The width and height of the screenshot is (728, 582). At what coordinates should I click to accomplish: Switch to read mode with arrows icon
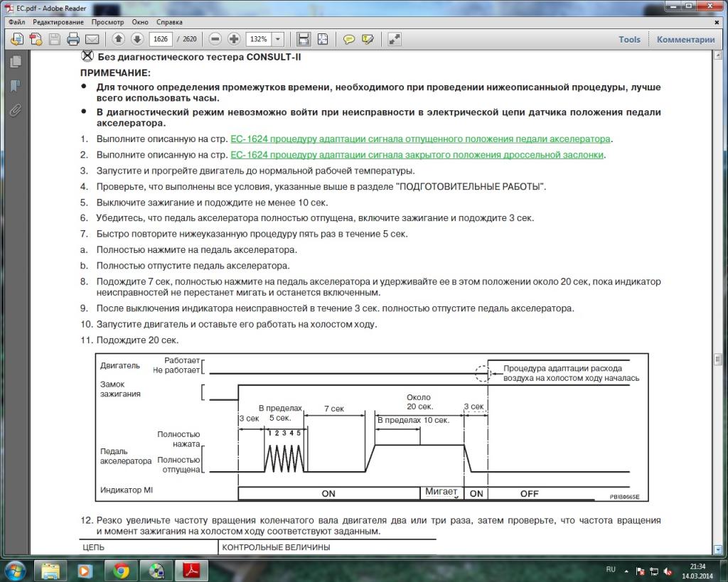(395, 39)
